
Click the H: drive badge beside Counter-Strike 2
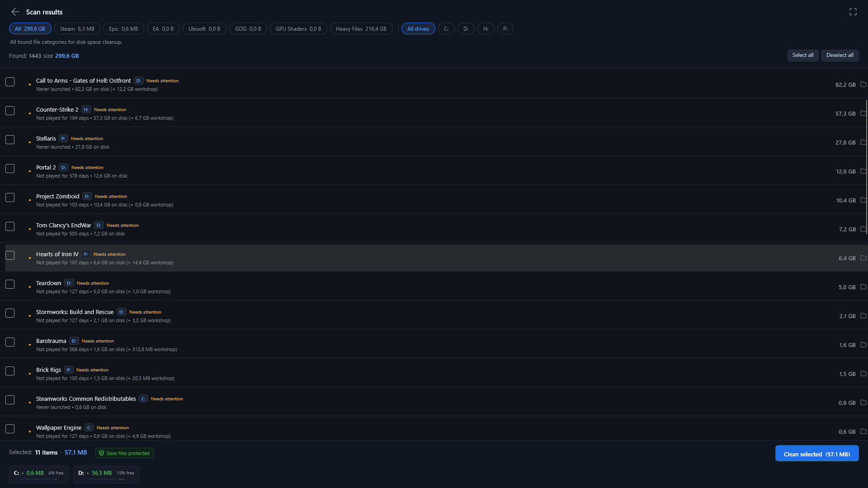click(86, 109)
